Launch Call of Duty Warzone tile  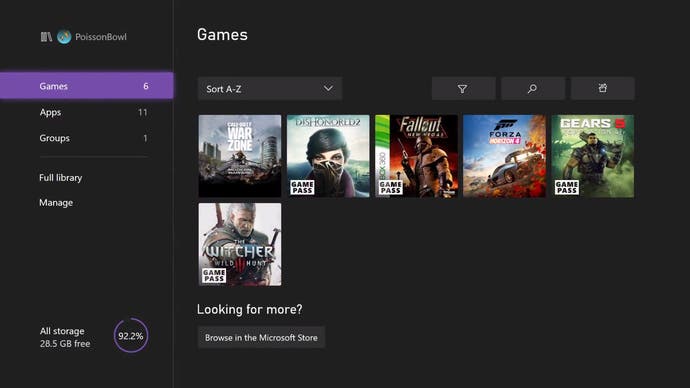click(240, 156)
